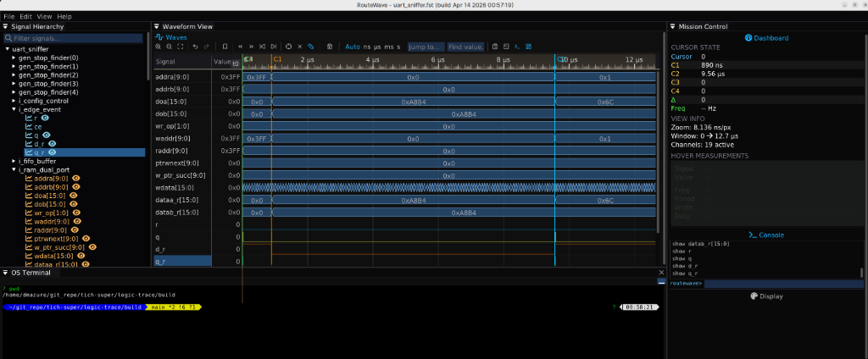Select the q_r row in waveform signal list

[x=182, y=261]
